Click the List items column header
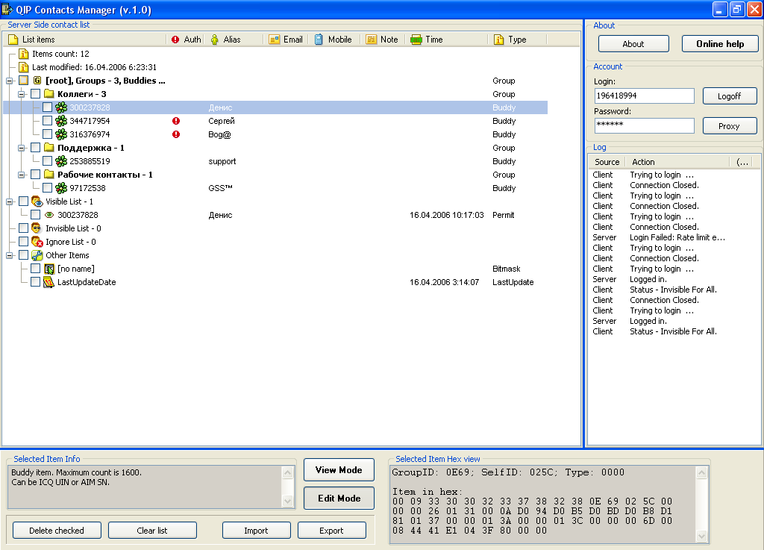764x550 pixels. [84, 39]
